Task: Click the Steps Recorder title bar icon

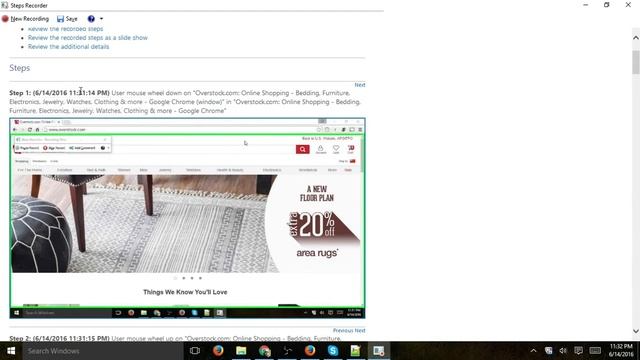Action: (x=4, y=5)
